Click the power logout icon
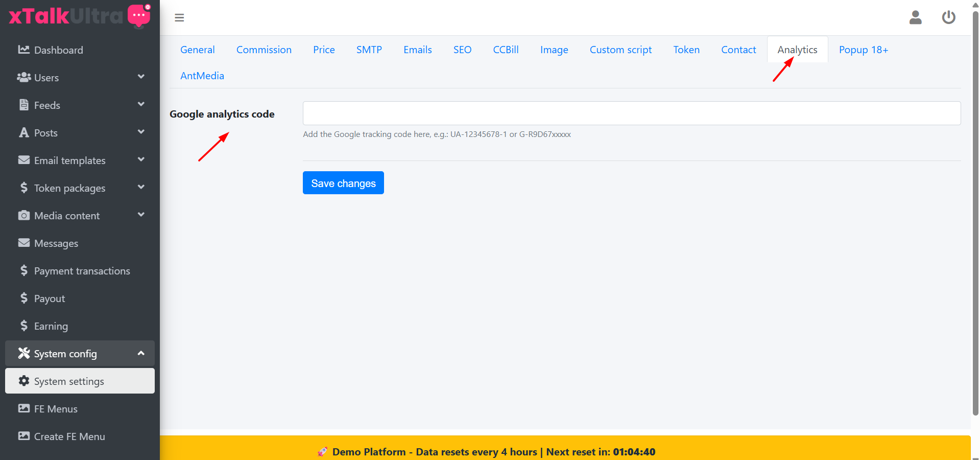The image size is (980, 460). point(948,18)
